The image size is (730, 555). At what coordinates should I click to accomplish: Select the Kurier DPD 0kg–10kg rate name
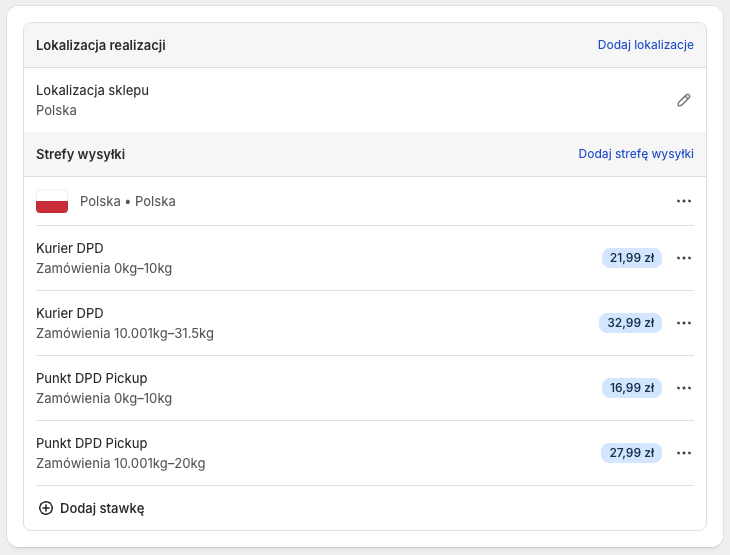pyautogui.click(x=70, y=248)
